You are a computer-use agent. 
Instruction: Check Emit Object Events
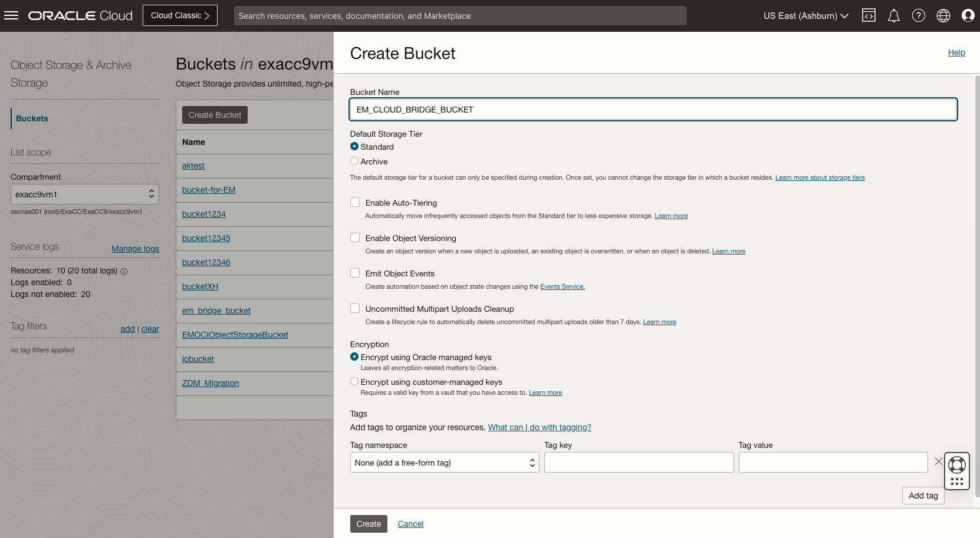(355, 273)
